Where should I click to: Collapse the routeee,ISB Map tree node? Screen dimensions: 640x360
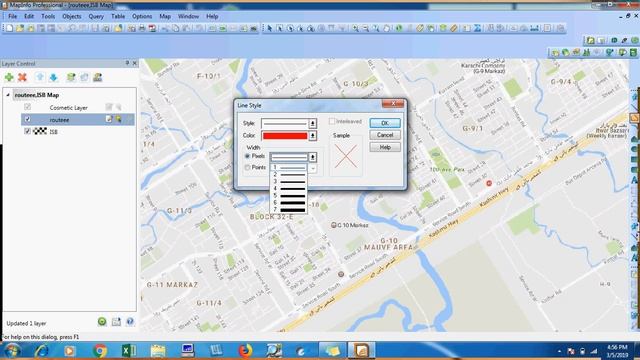8,95
